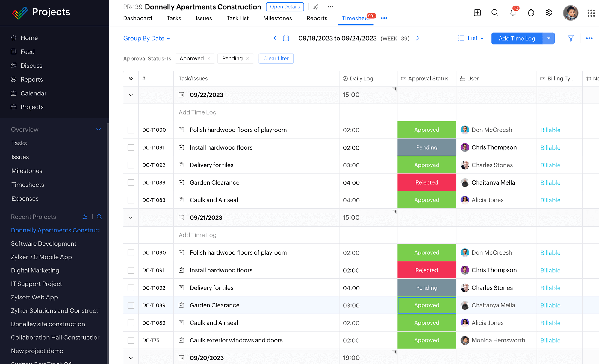
Task: Open the Add Time Log dropdown arrow
Action: (x=549, y=38)
